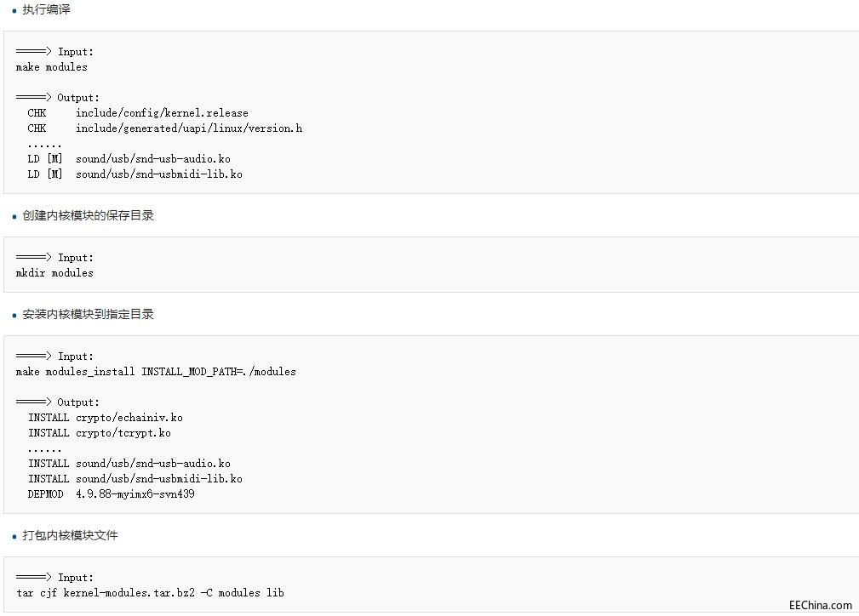Click the CHK version.h output line
This screenshot has height=616, width=859.
click(x=164, y=128)
